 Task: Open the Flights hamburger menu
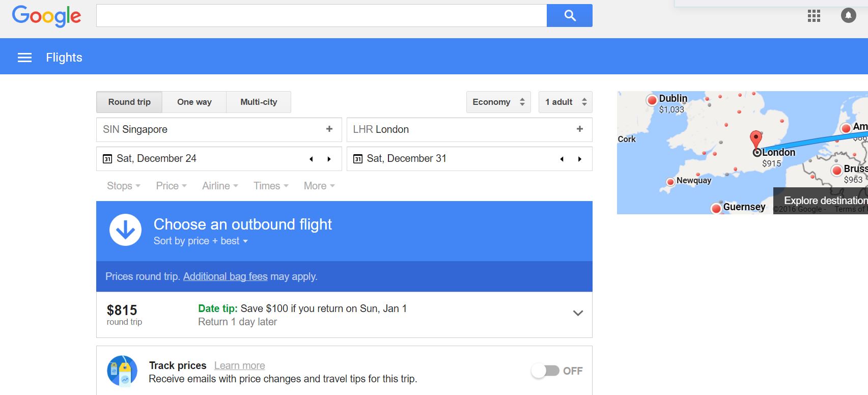tap(24, 58)
